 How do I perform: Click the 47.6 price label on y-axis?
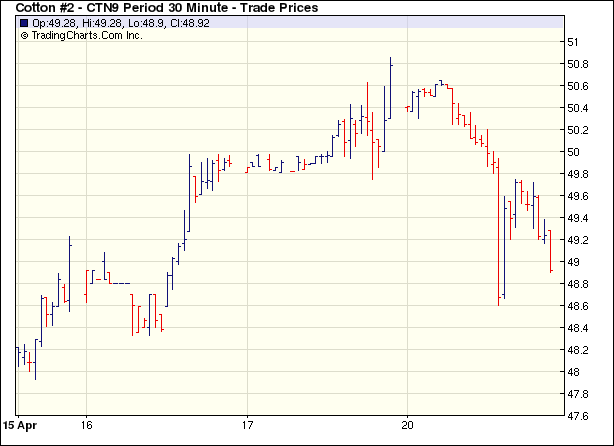coord(578,416)
